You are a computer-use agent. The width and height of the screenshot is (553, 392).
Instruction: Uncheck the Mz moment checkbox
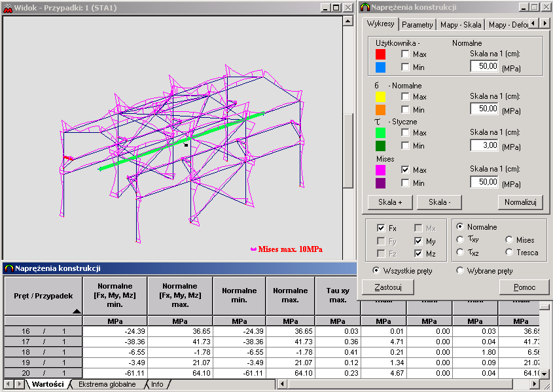tap(418, 253)
